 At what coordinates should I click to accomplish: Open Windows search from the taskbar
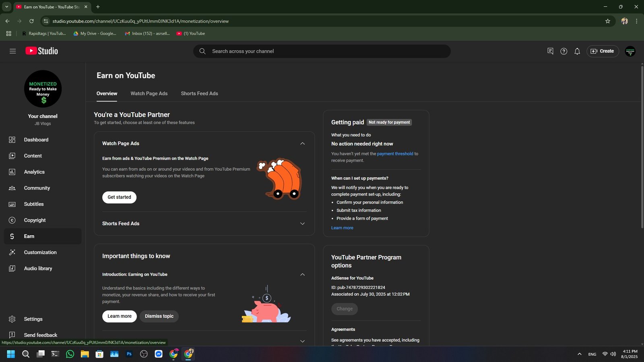[26, 354]
